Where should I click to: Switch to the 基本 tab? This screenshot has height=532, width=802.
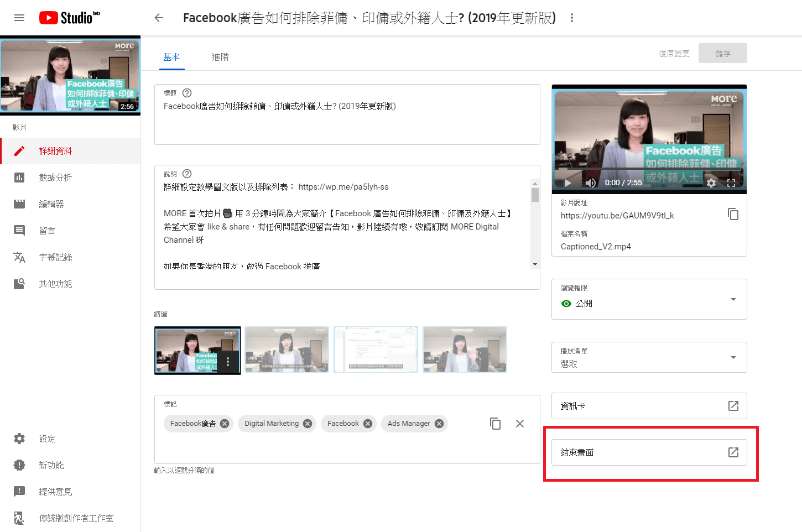171,57
